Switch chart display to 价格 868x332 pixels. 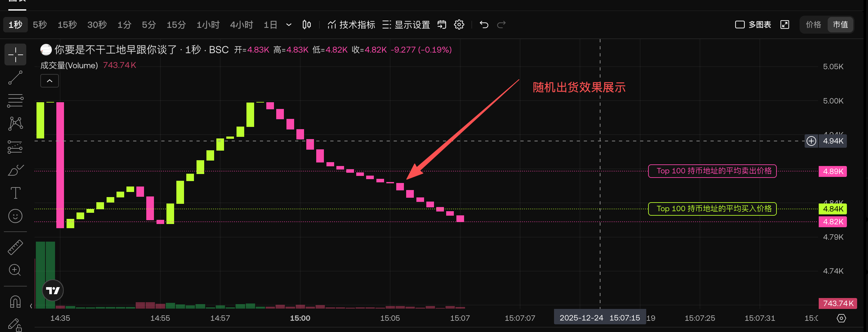pos(813,25)
